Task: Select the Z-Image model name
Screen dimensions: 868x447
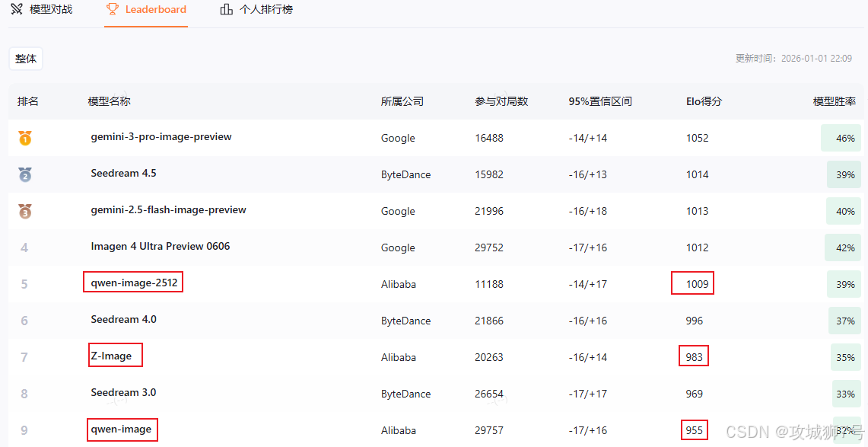Action: point(111,356)
